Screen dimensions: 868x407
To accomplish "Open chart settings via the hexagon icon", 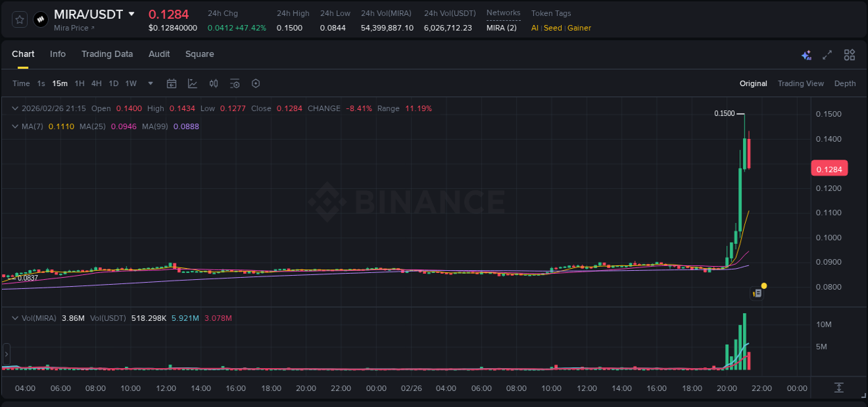I will [x=256, y=83].
